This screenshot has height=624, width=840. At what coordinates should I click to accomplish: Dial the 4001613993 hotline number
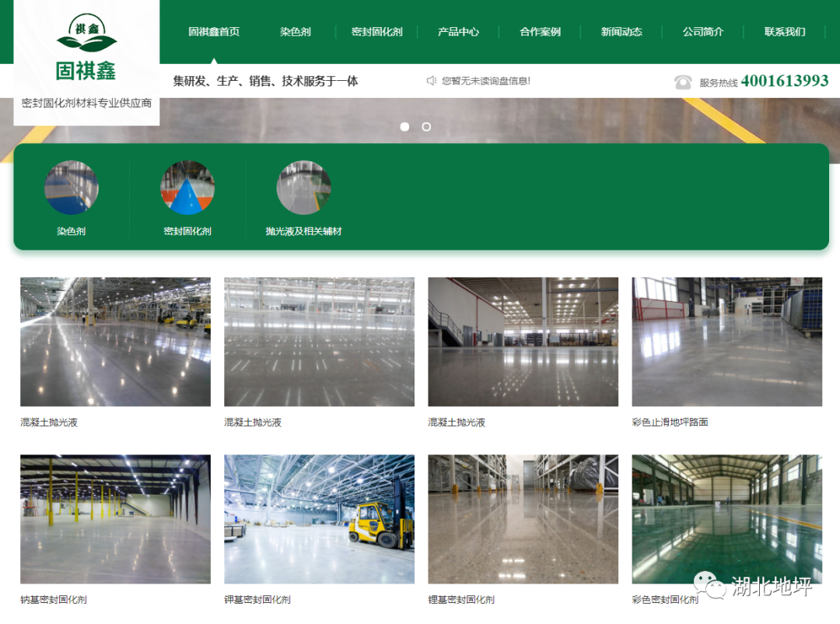point(784,81)
